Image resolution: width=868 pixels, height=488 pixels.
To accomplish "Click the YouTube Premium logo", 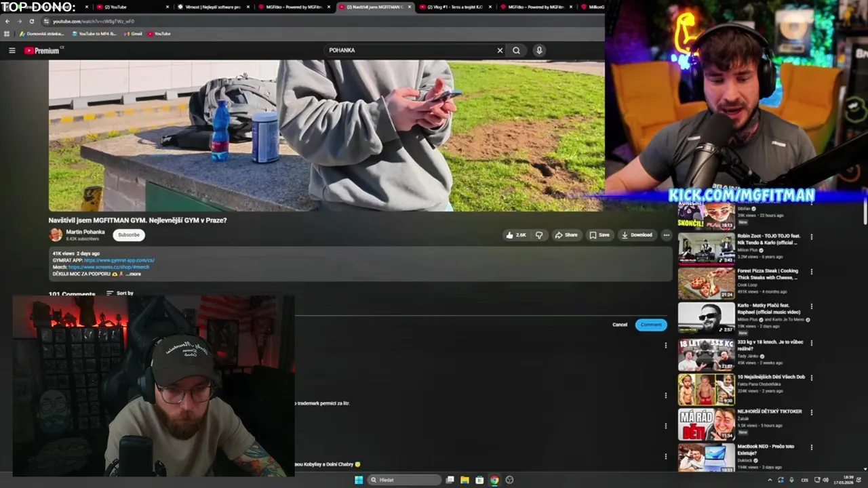I will [x=43, y=50].
